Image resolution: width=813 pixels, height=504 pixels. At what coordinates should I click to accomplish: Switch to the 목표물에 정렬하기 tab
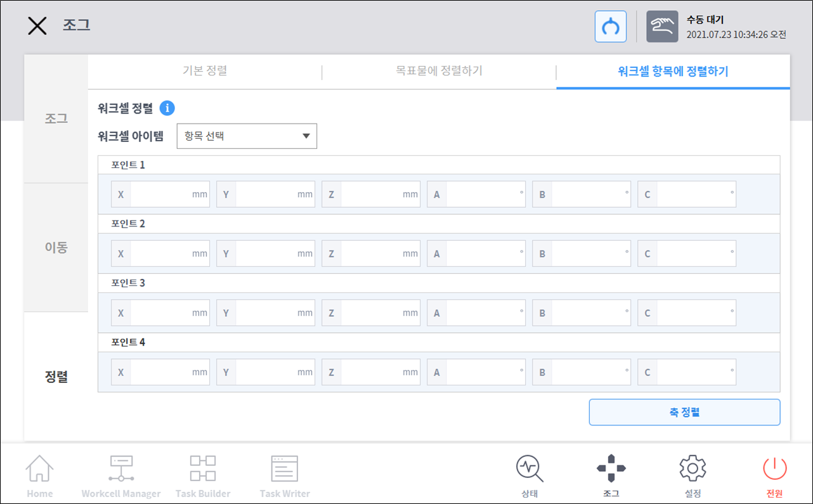click(439, 71)
